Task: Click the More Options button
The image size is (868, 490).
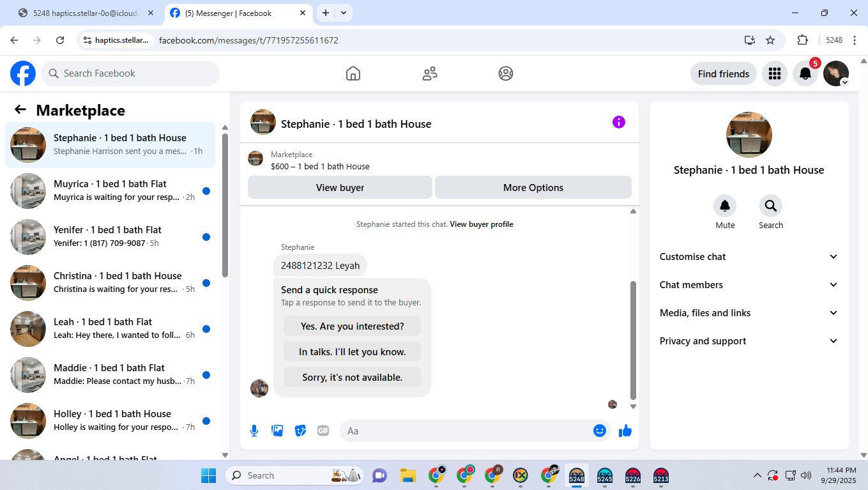Action: [533, 187]
